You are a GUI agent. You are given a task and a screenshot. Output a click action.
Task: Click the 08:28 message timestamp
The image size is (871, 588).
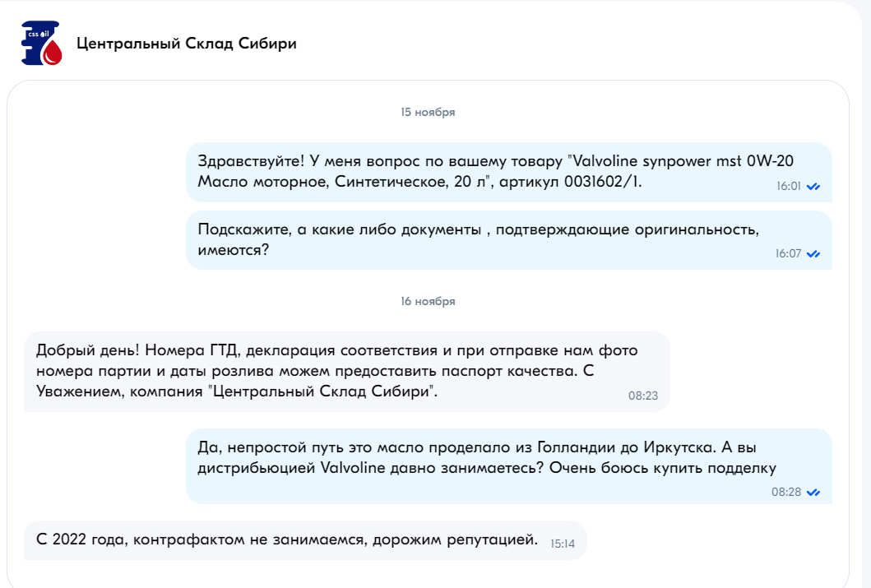point(786,492)
